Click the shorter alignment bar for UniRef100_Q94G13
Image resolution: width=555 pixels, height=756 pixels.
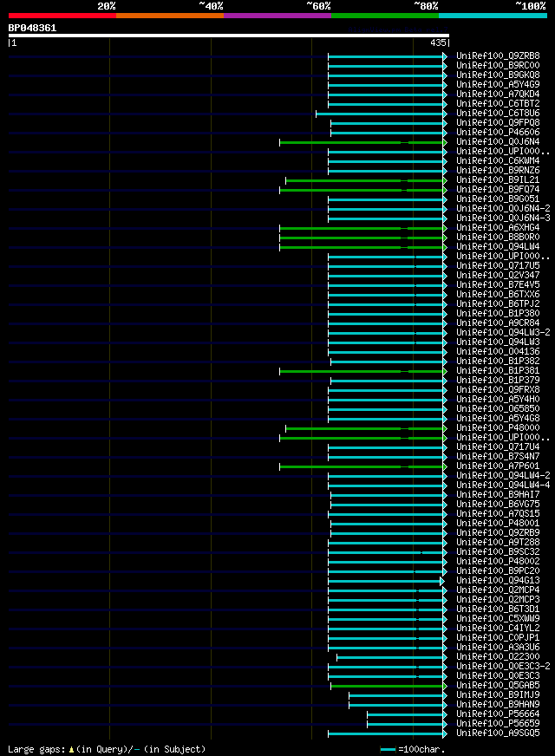click(385, 582)
